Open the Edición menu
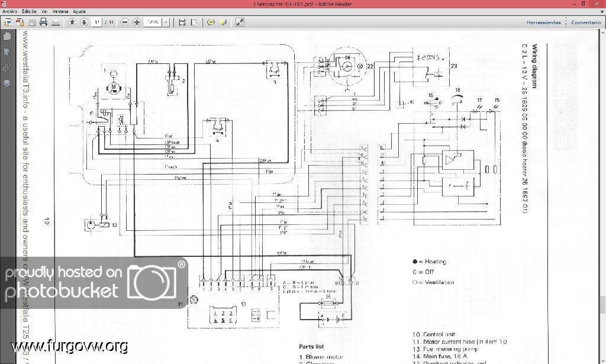 [29, 12]
